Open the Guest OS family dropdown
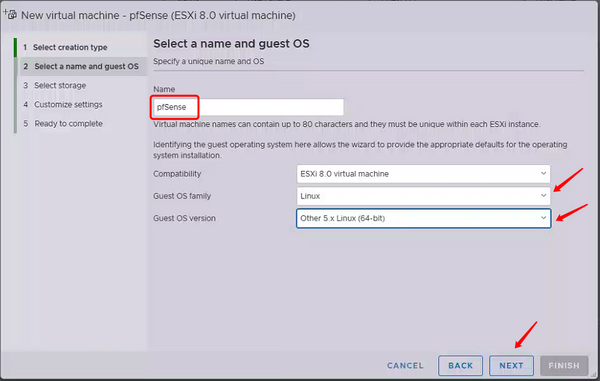The height and width of the screenshot is (381, 600). (423, 196)
